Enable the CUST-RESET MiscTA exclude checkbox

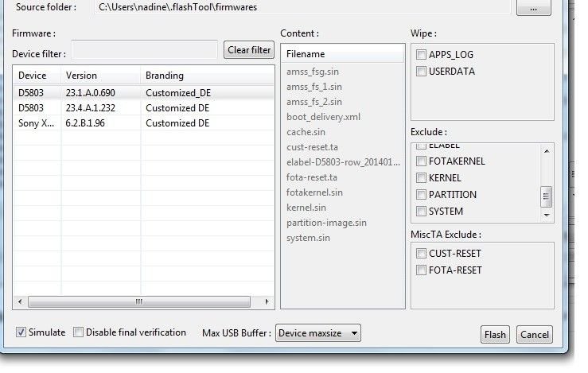point(421,254)
